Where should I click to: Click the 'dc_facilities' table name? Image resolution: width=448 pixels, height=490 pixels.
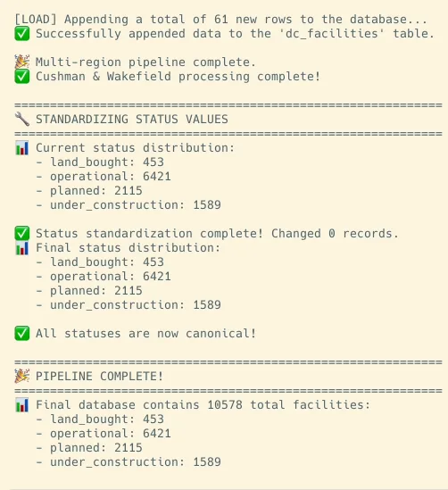pyautogui.click(x=331, y=34)
